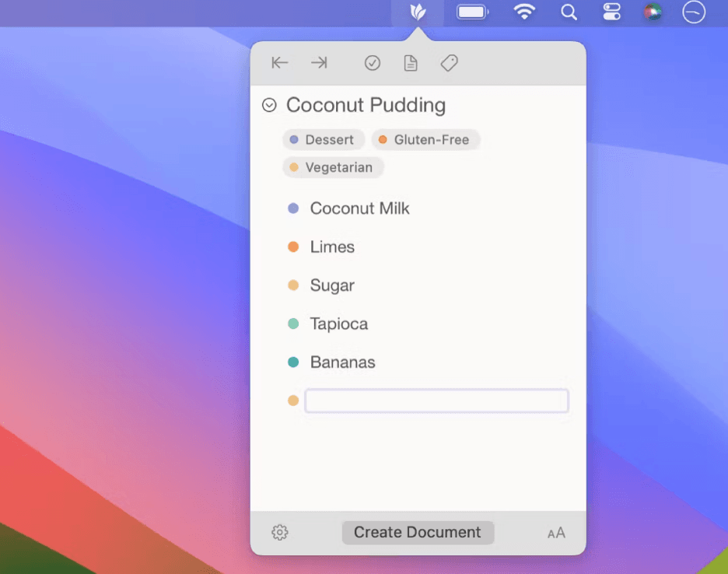Open Control Center from the menu bar

coord(612,12)
